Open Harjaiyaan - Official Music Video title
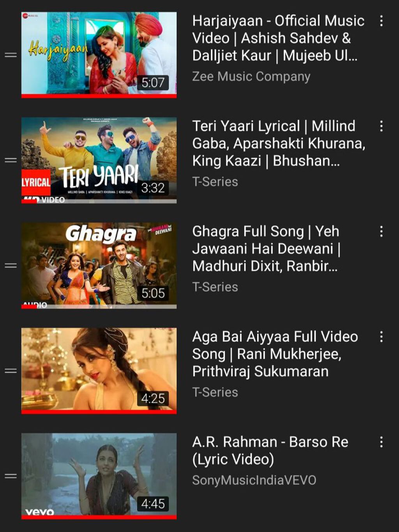Image resolution: width=399 pixels, height=532 pixels. 278,38
